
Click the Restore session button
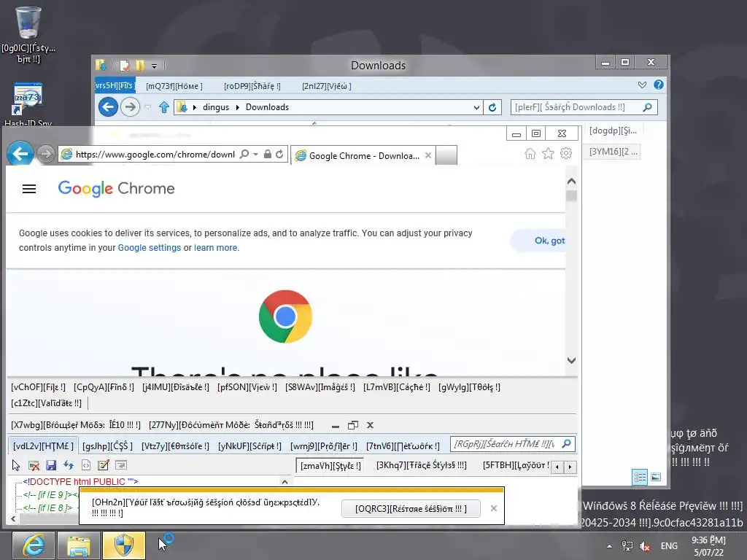411,508
